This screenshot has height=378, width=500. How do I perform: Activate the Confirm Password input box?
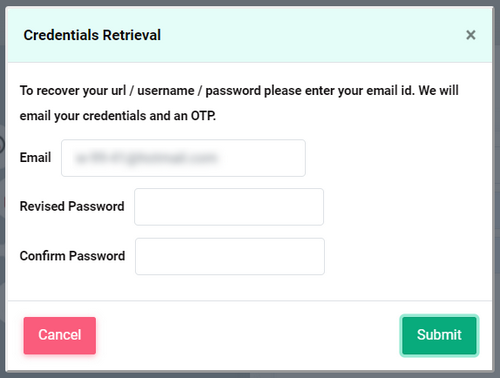click(230, 256)
